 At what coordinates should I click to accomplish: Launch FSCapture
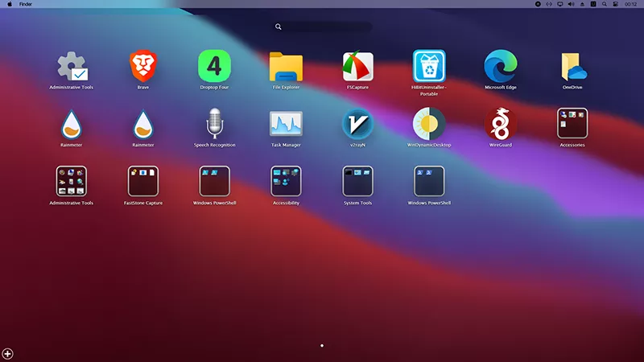click(x=357, y=66)
